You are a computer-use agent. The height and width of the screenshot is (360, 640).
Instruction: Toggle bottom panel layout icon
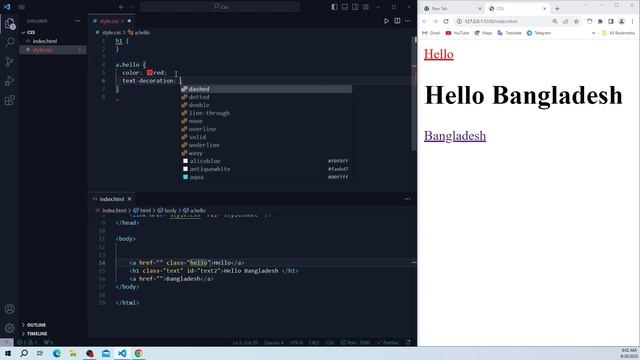[345, 7]
